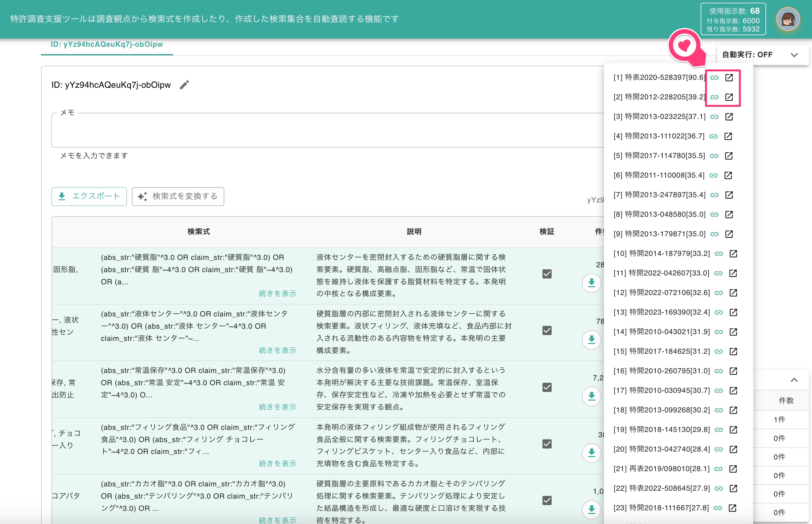Open 特開2023-169390 in new window
812x524 pixels.
[x=733, y=312]
